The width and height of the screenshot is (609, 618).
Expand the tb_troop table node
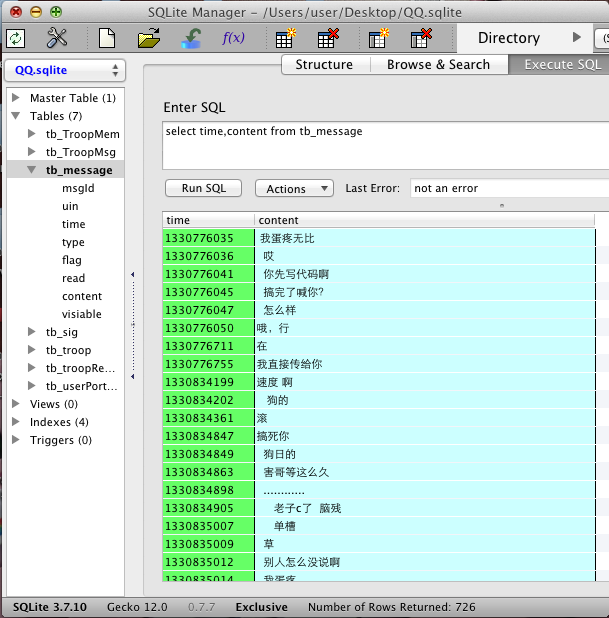(x=32, y=350)
